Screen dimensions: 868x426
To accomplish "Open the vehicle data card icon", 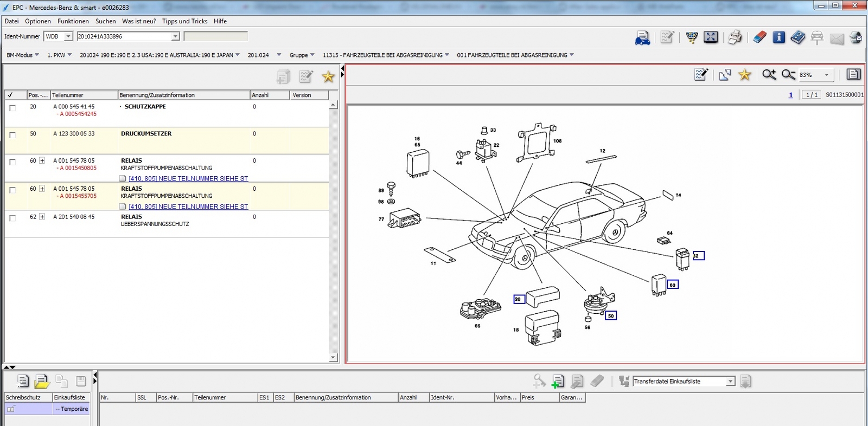I will click(x=642, y=38).
